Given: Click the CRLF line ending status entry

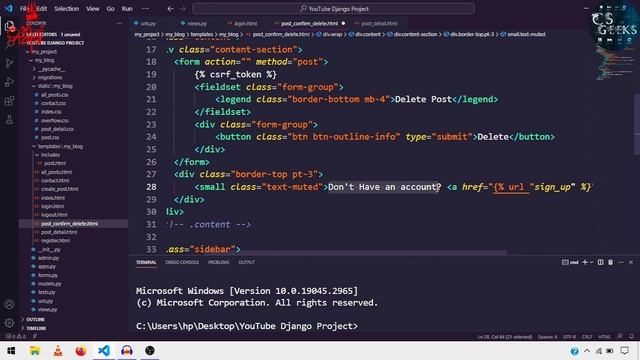Looking at the screenshot, I should [587, 337].
